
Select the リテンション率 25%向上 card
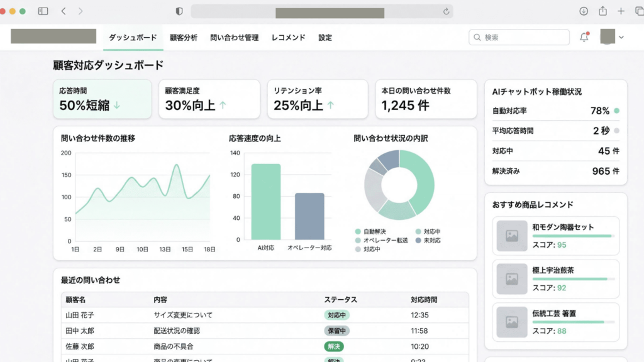pyautogui.click(x=318, y=99)
